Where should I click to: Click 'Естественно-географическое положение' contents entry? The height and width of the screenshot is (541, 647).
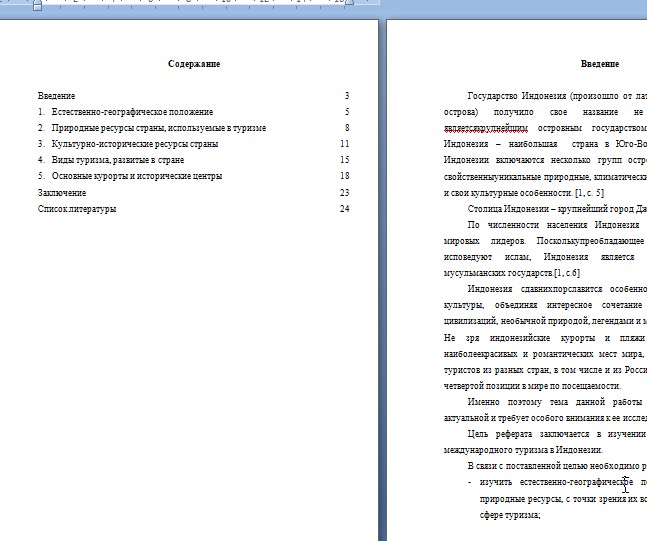132,112
